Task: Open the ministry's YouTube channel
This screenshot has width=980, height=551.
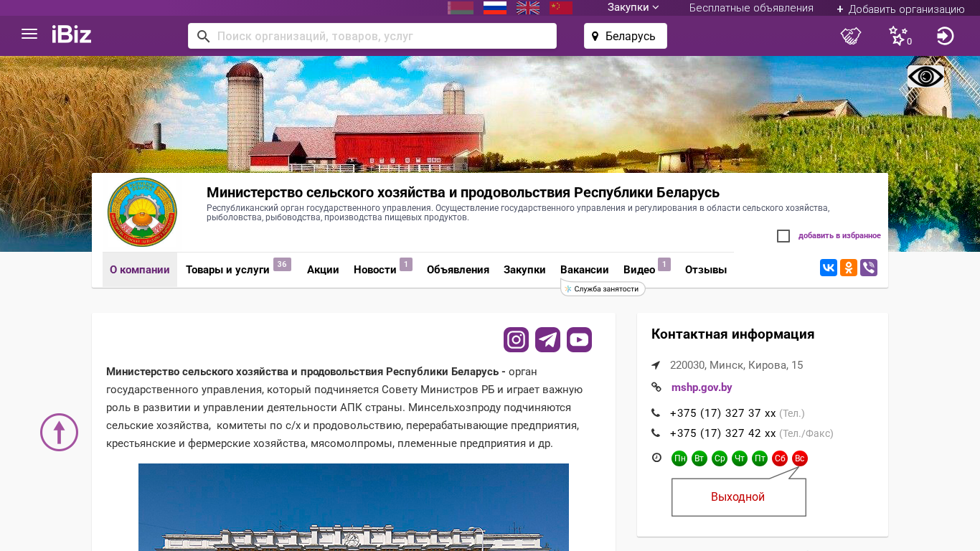Action: pyautogui.click(x=580, y=339)
